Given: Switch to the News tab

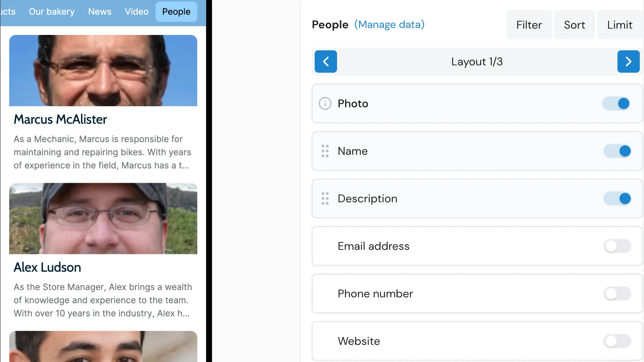Looking at the screenshot, I should 100,12.
